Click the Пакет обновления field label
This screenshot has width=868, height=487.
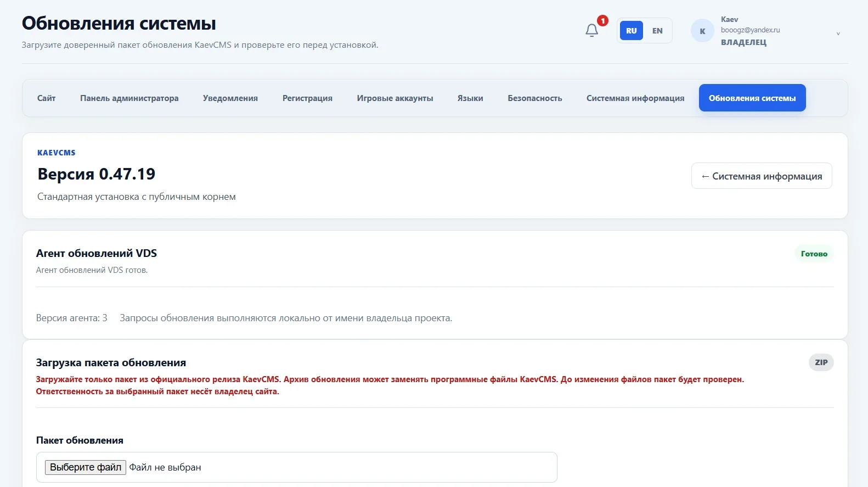pos(80,440)
